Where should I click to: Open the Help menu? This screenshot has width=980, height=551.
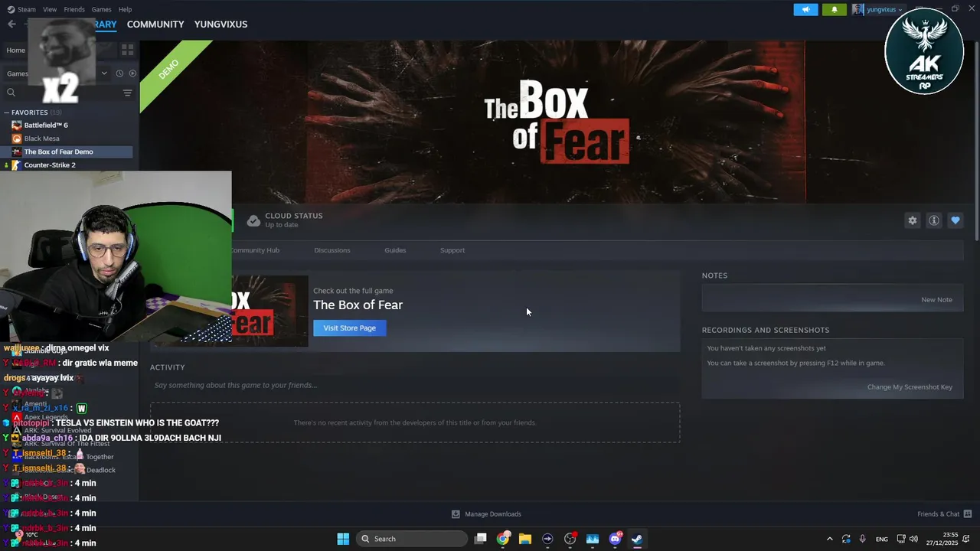pos(125,9)
